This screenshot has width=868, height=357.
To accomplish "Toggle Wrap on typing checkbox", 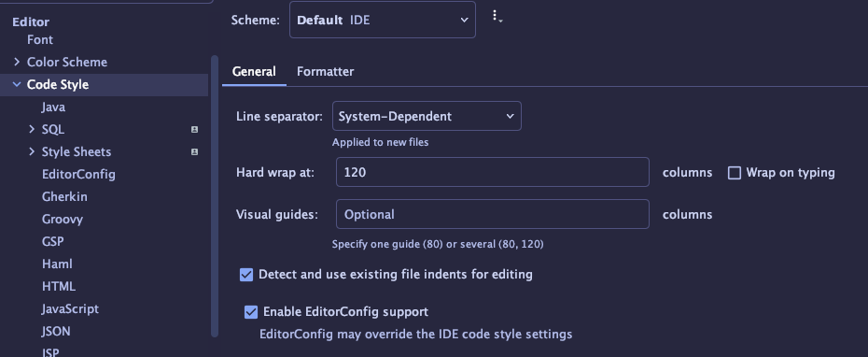I will [x=734, y=173].
